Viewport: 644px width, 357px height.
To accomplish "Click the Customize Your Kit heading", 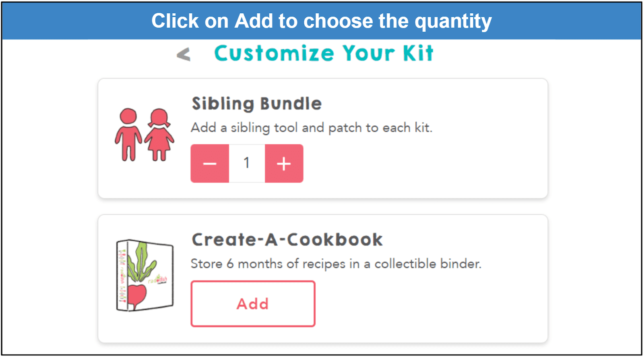I will [324, 53].
